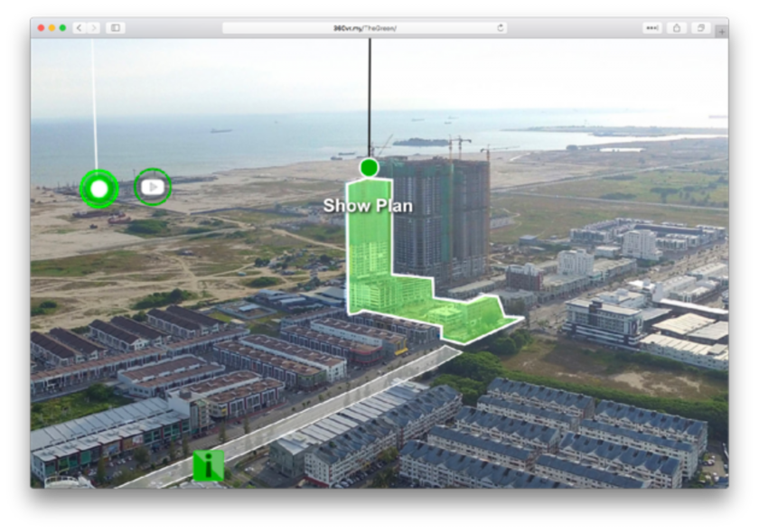759x532 pixels.
Task: Toggle the Safari sidebar button
Action: 116,28
